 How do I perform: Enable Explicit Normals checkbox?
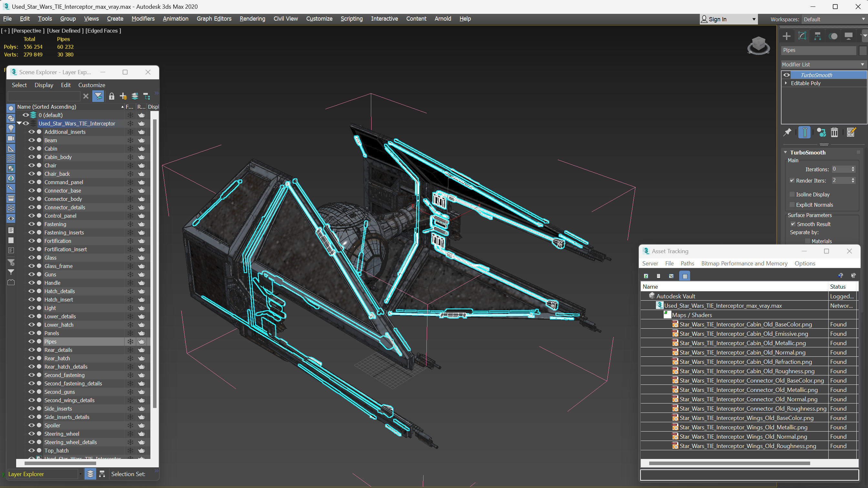pos(792,205)
